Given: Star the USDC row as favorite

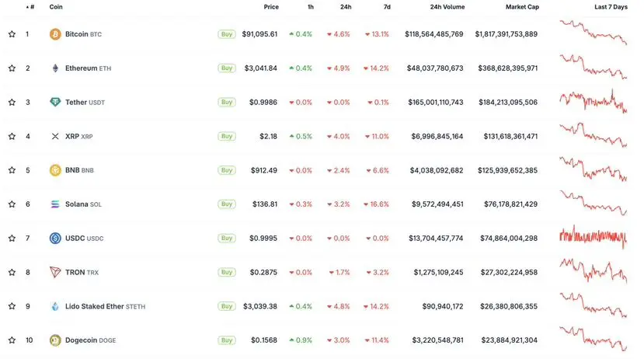Looking at the screenshot, I should pyautogui.click(x=12, y=239).
